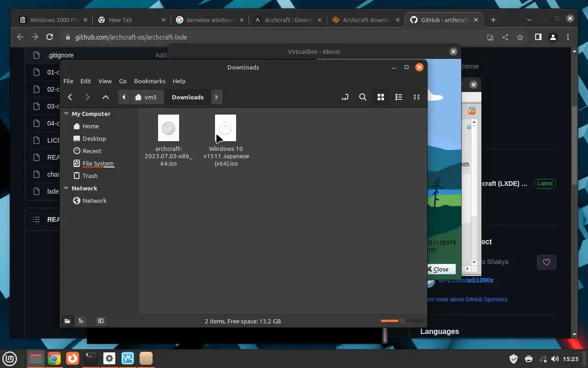The height and width of the screenshot is (368, 588).
Task: Go back in the Chrome browser
Action: pyautogui.click(x=20, y=37)
